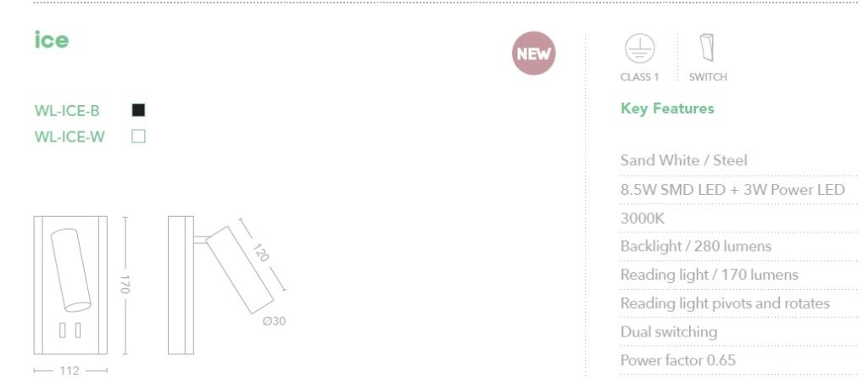
Task: Click the Ø30 diameter label
Action: [x=274, y=321]
